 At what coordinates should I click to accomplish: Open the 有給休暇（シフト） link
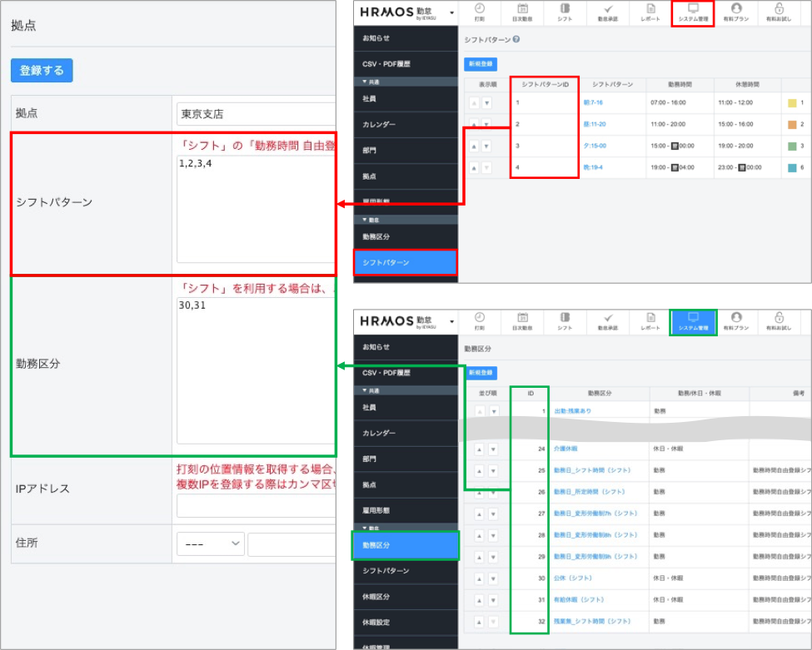579,599
